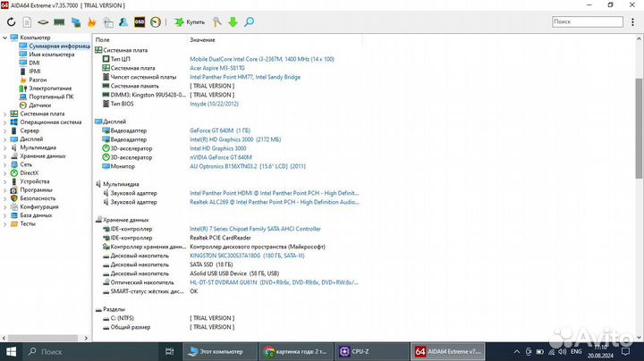Open the OSD panel toolbar icon
This screenshot has height=361, width=644.
140,22
